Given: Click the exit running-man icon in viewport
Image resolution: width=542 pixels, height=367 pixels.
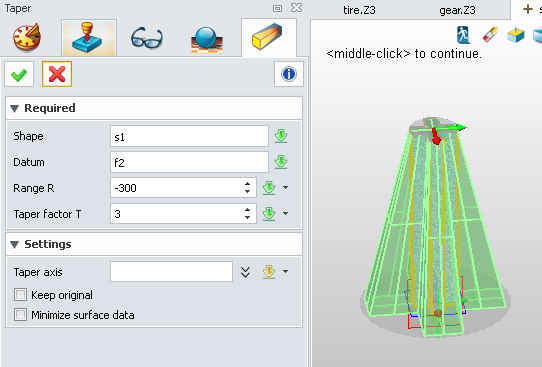Looking at the screenshot, I should point(463,35).
